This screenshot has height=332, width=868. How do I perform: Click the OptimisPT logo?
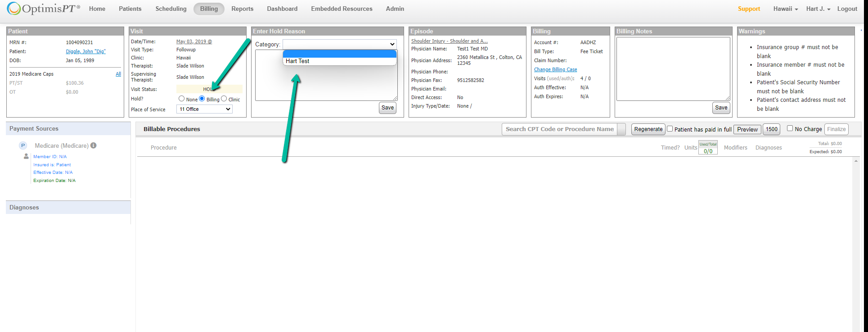[x=44, y=9]
